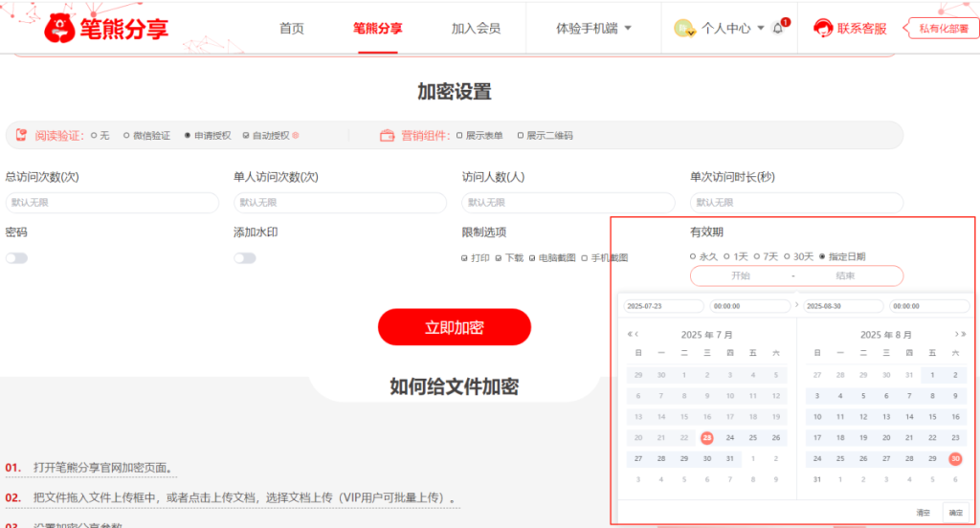Image resolution: width=980 pixels, height=528 pixels.
Task: Expand the 个人中心 dropdown arrow
Action: point(761,28)
